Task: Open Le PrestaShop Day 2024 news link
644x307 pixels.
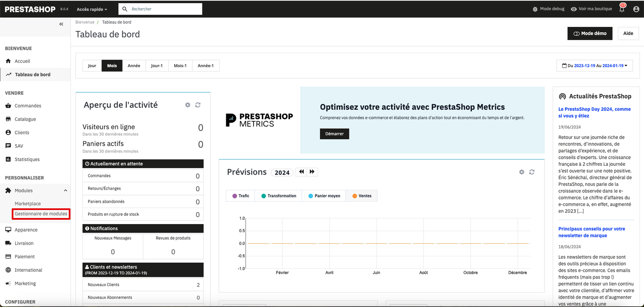Action: (x=594, y=112)
